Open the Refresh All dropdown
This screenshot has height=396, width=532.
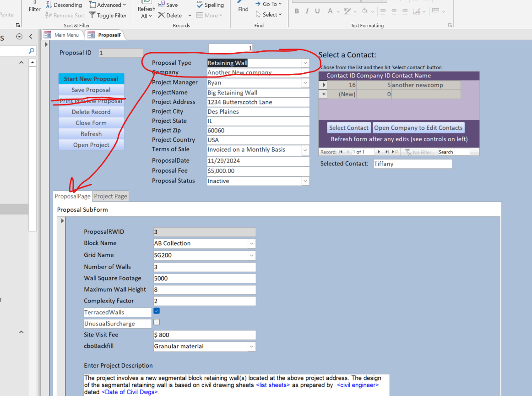click(146, 12)
